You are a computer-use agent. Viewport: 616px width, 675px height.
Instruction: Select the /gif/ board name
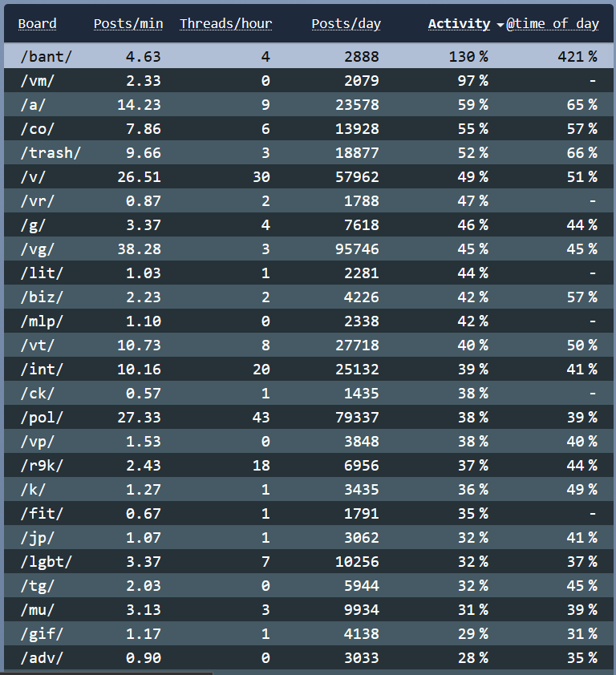click(x=42, y=634)
